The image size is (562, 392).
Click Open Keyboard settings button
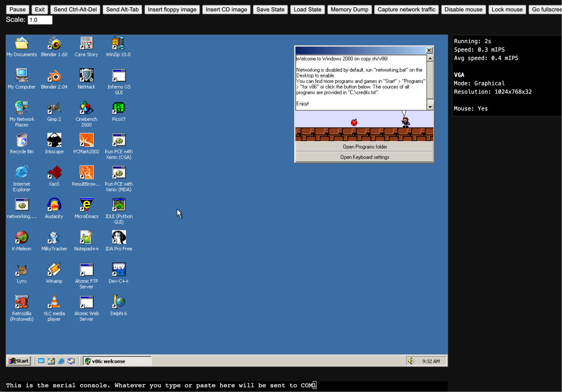tap(364, 157)
